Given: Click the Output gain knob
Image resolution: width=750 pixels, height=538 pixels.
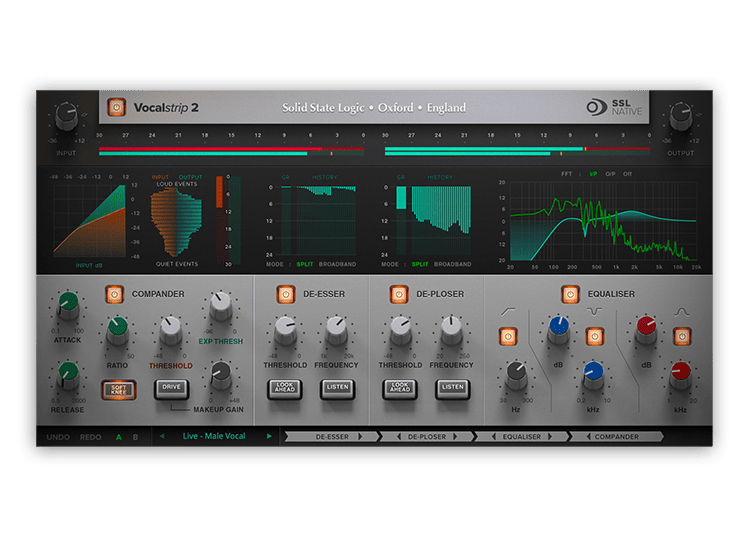Looking at the screenshot, I should (x=680, y=117).
